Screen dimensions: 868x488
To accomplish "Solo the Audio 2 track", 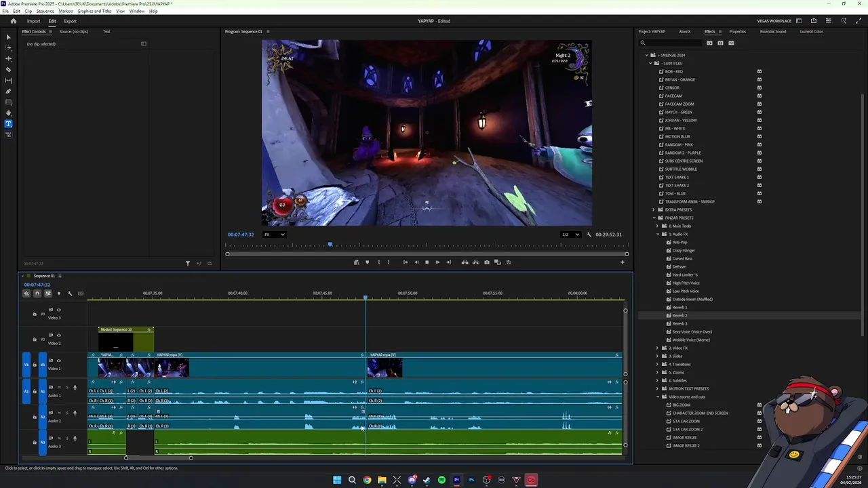I will tap(66, 413).
